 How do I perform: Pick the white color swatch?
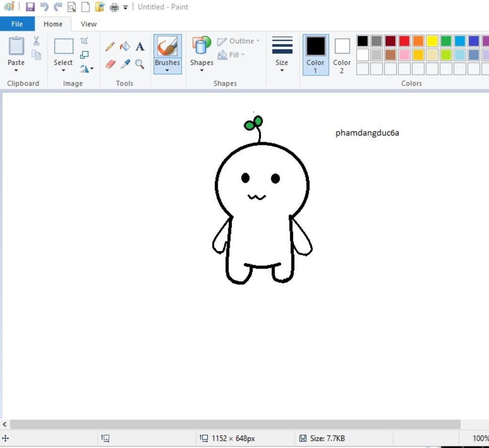click(x=362, y=55)
